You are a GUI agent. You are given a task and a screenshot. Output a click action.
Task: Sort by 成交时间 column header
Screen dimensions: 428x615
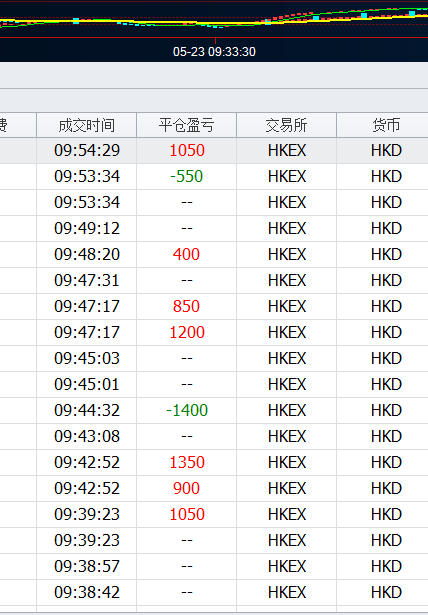(x=86, y=125)
